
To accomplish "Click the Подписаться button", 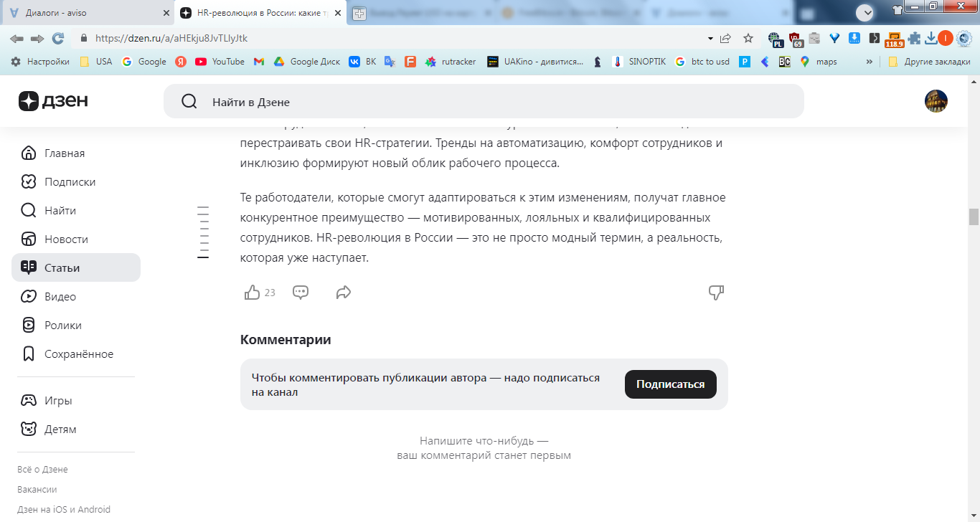I will click(x=671, y=384).
